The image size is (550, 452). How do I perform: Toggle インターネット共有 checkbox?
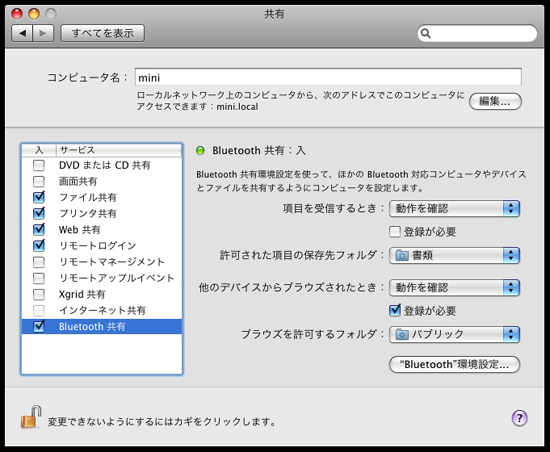coord(39,310)
